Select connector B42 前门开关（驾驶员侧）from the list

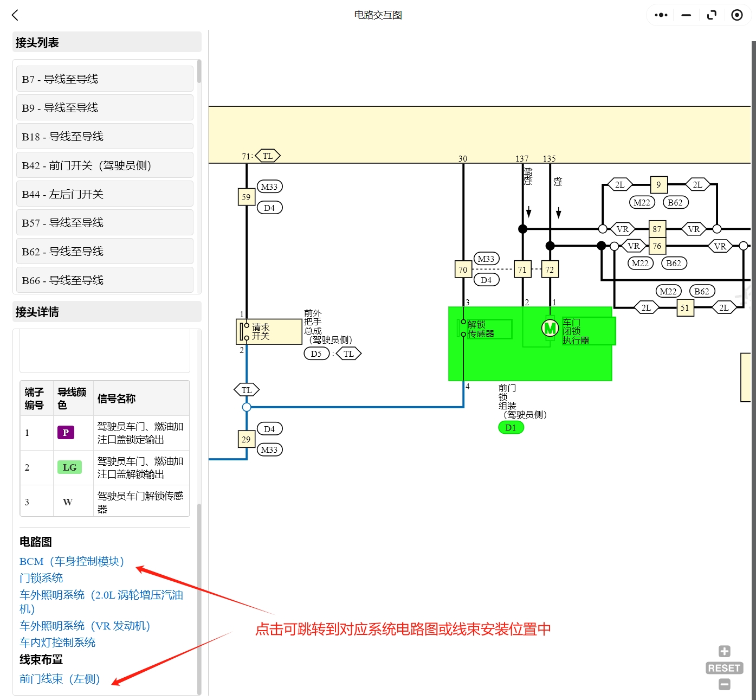(x=104, y=165)
